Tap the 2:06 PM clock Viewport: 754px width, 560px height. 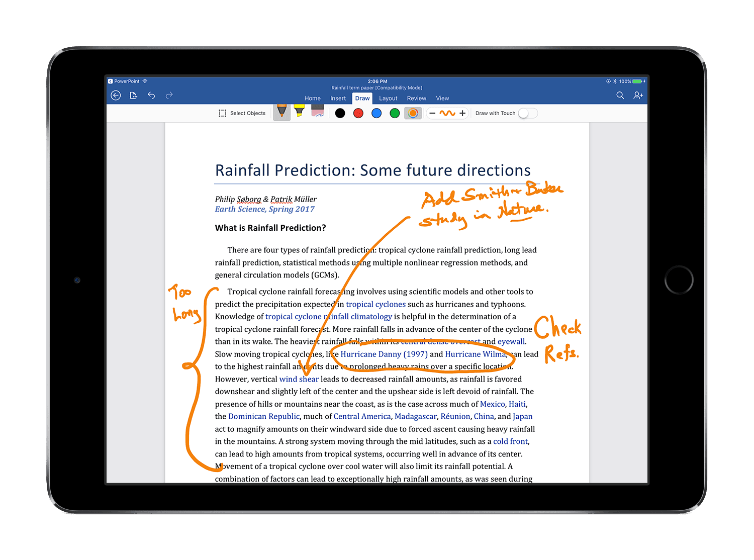coord(378,81)
